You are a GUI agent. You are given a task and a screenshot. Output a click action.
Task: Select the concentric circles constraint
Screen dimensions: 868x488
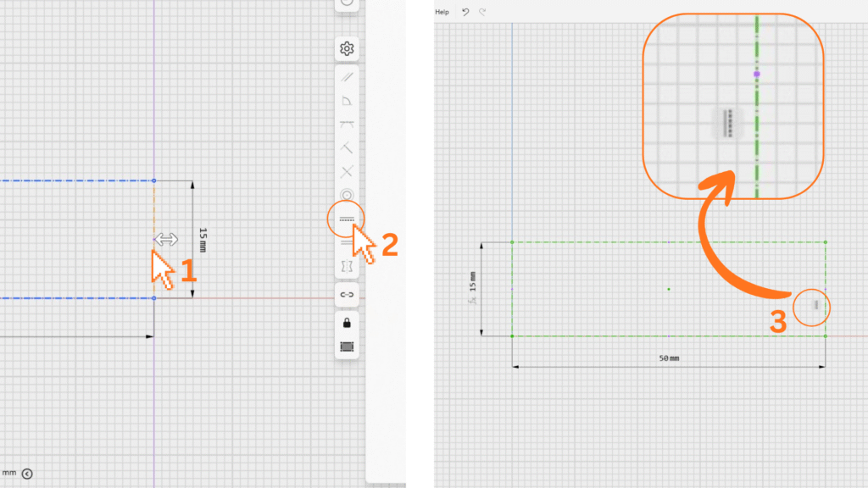pos(347,196)
